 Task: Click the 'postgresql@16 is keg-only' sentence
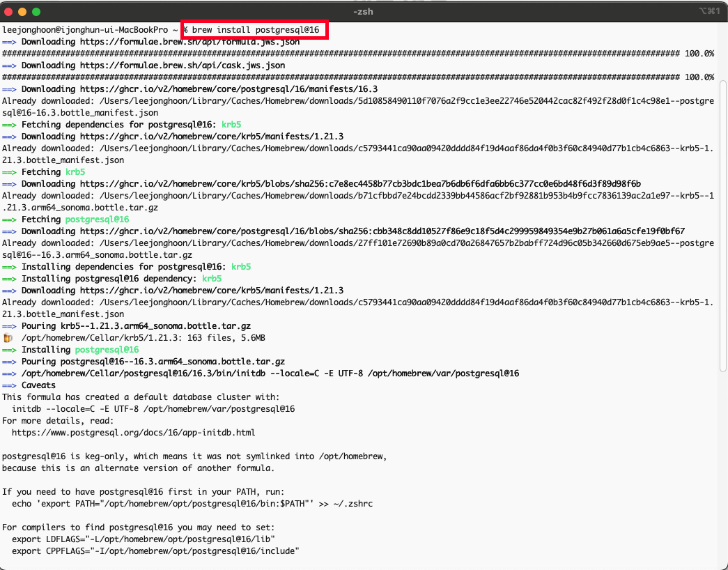(194, 456)
